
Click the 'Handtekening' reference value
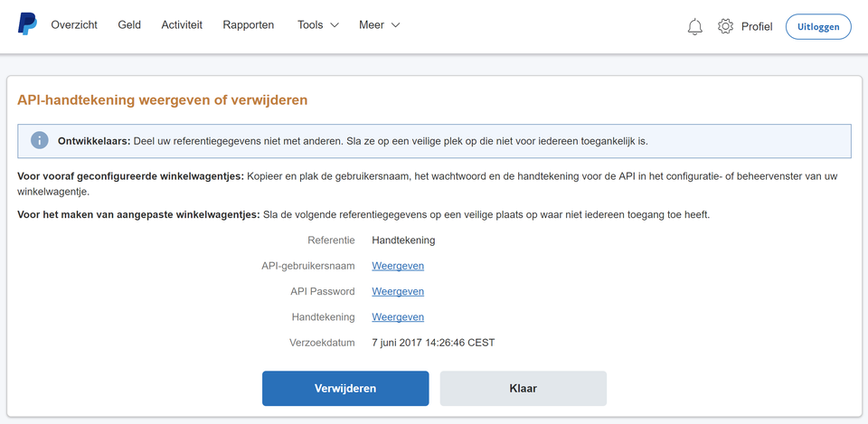click(x=403, y=240)
